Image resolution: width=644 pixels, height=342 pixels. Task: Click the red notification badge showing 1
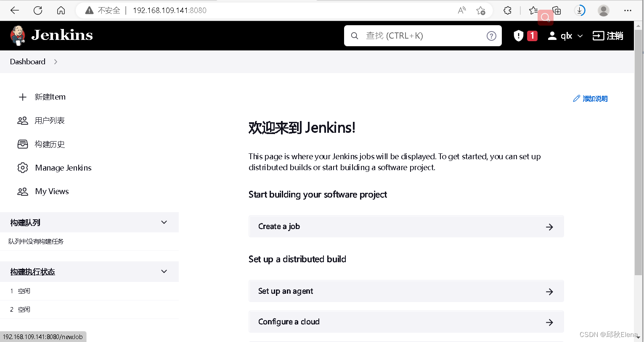click(x=532, y=36)
